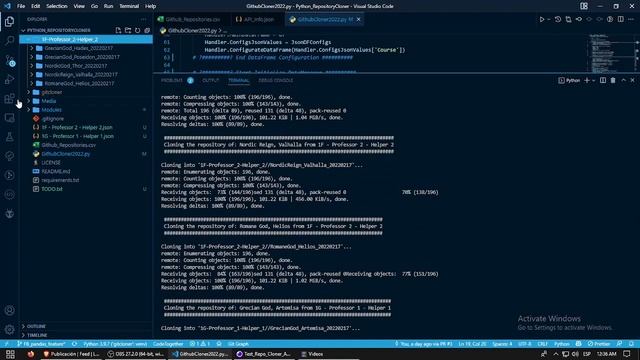Open the TODO.txt file
The height and width of the screenshot is (360, 640).
point(86,189)
